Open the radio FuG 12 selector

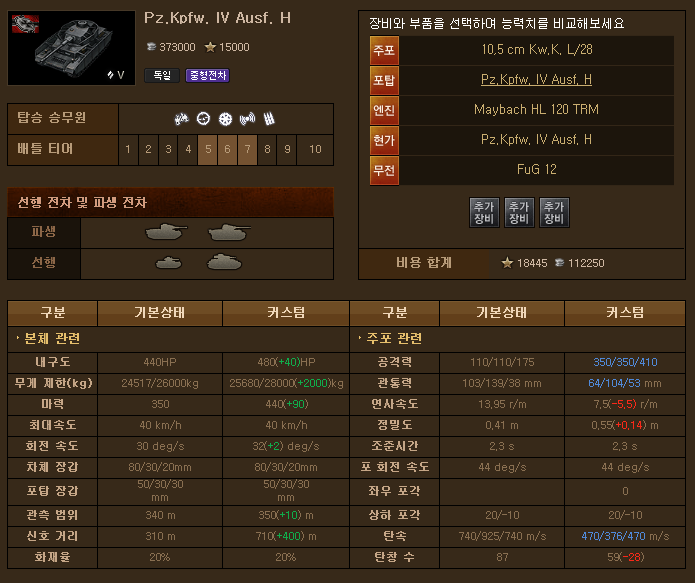coord(537,170)
